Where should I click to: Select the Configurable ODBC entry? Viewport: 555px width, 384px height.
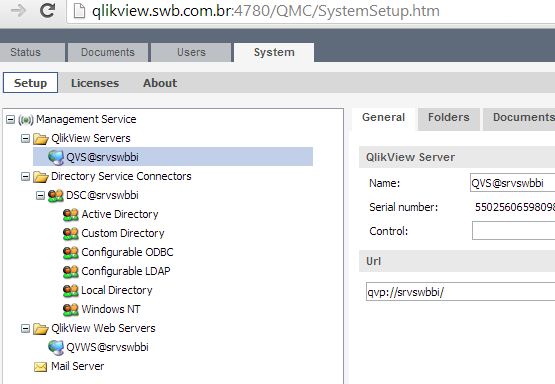click(127, 252)
